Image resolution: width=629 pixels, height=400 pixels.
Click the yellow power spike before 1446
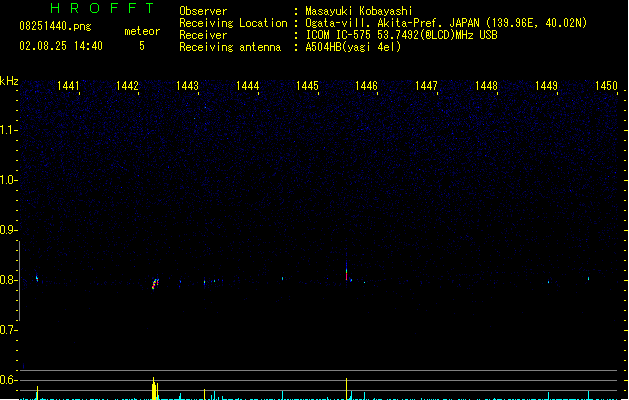347,389
